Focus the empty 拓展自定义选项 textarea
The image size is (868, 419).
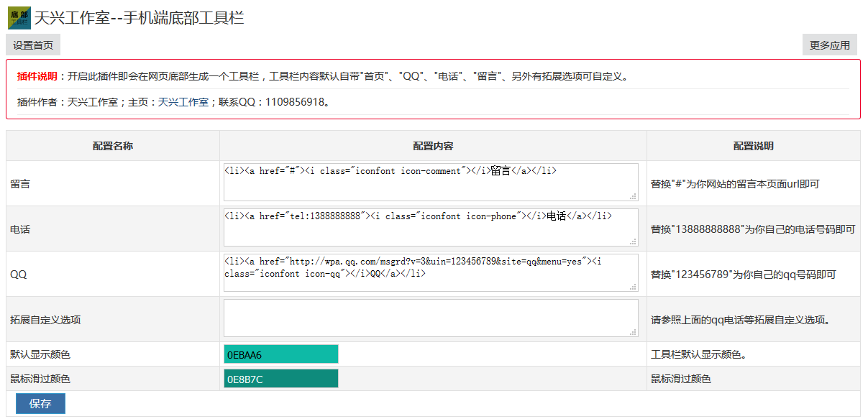click(431, 318)
